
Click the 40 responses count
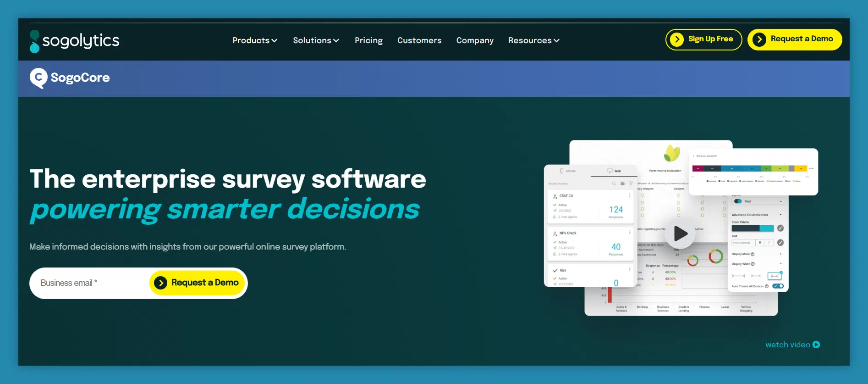click(616, 247)
